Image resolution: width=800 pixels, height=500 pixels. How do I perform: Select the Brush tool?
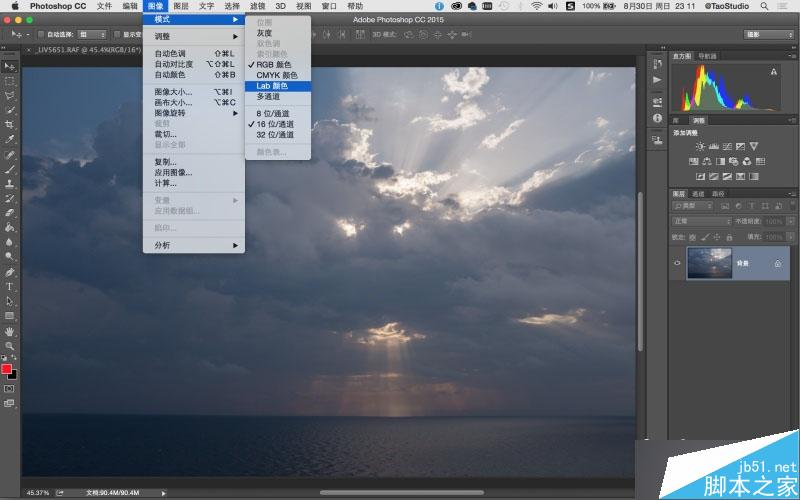tap(9, 169)
